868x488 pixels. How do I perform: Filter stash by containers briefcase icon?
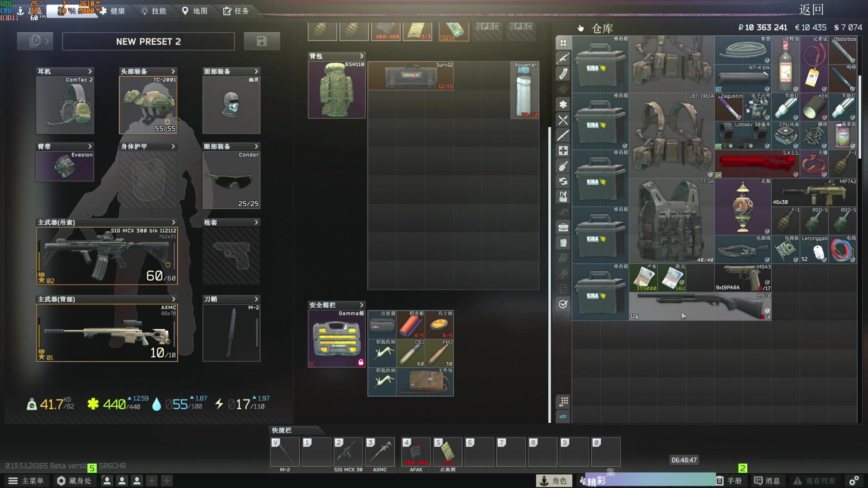[563, 227]
